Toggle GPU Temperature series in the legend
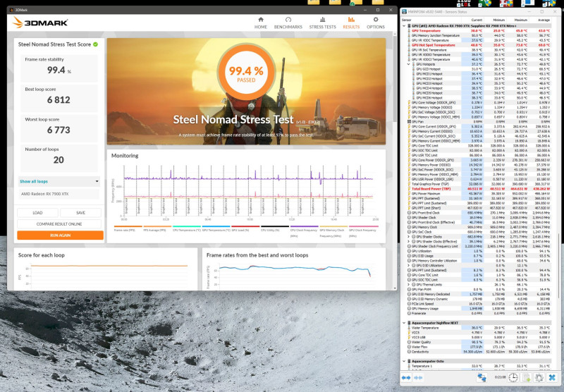564x392 pixels. (216, 230)
